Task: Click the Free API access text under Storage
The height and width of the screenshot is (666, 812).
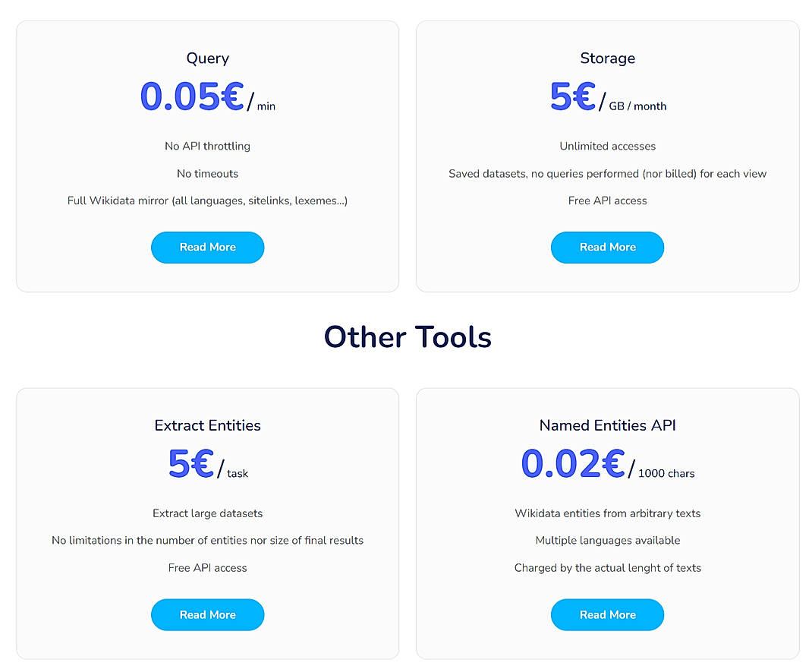Action: tap(607, 200)
